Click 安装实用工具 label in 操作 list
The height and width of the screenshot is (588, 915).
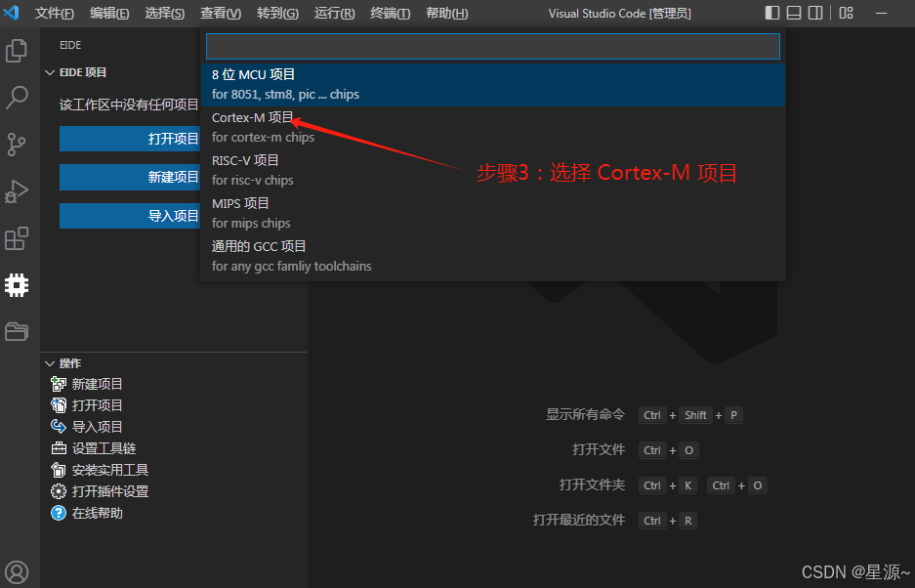[110, 470]
